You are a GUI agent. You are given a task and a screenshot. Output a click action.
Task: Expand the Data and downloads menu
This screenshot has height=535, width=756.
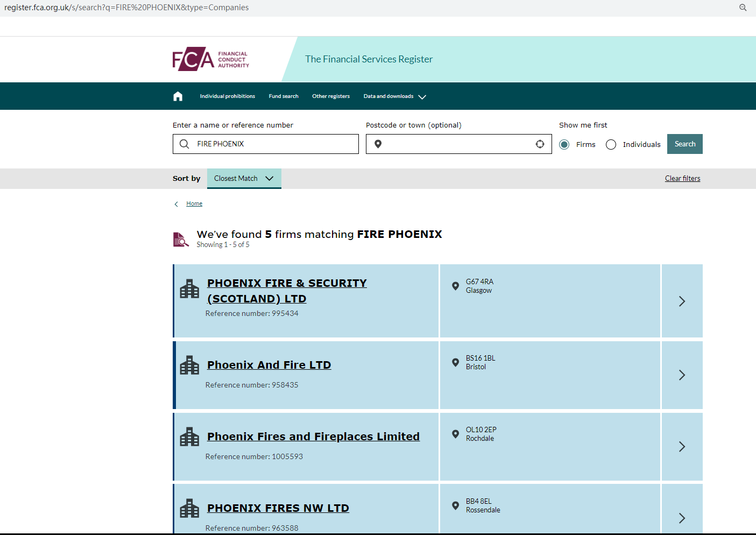tap(395, 97)
